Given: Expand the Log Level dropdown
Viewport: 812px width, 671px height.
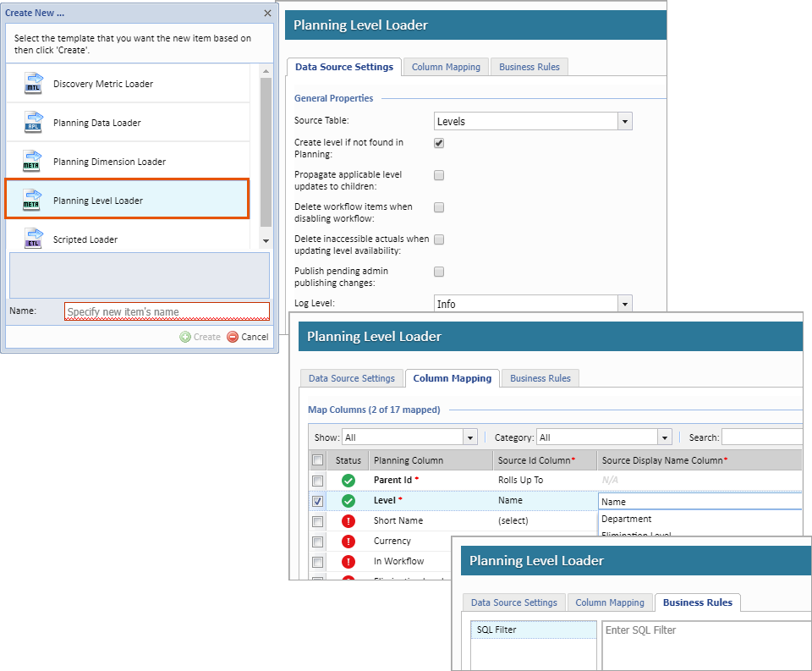Looking at the screenshot, I should point(624,304).
